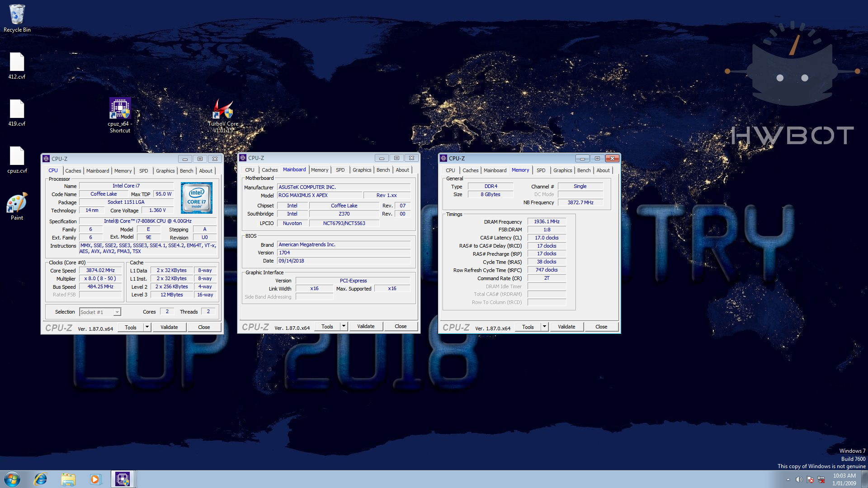Click Validate in the Memory window
The width and height of the screenshot is (868, 488).
point(566,327)
